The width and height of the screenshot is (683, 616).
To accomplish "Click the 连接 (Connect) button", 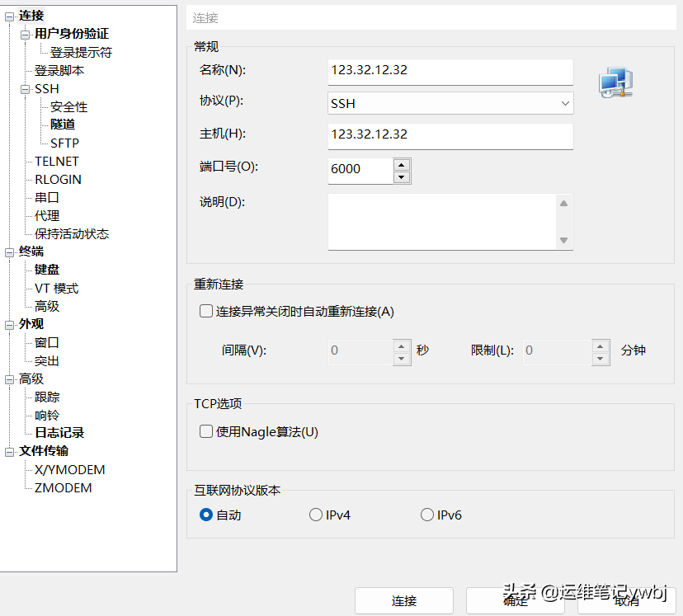I will pos(403,600).
